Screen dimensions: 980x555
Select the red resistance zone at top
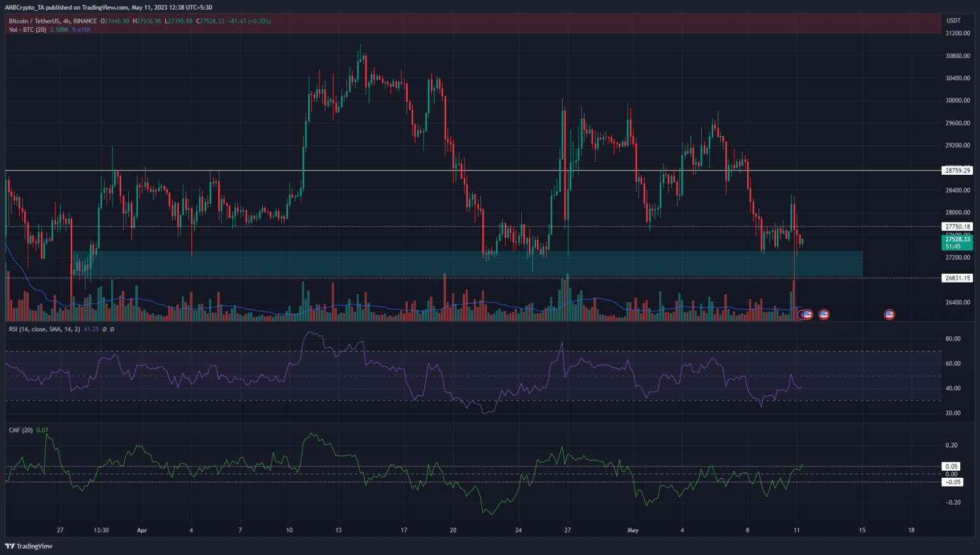pyautogui.click(x=472, y=24)
